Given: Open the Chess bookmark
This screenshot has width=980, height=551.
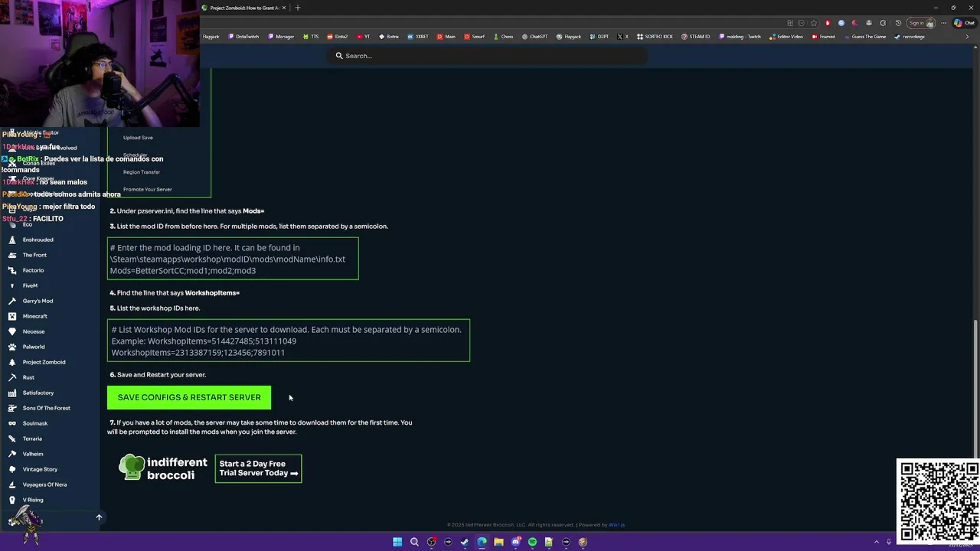Looking at the screenshot, I should click(x=504, y=37).
